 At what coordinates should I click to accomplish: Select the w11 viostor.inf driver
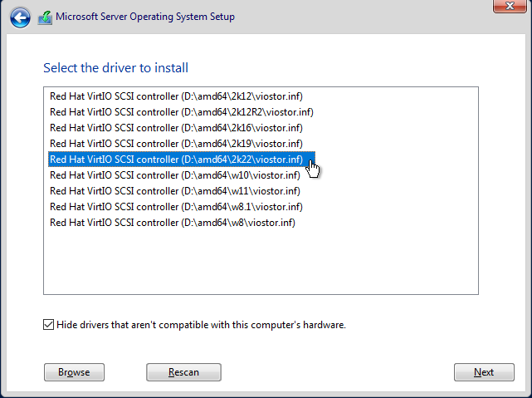[x=175, y=191]
